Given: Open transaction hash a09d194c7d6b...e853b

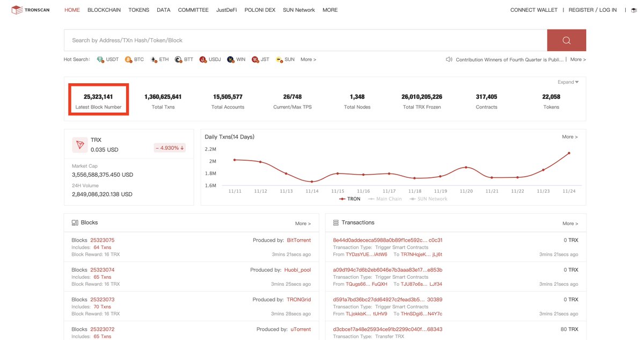Looking at the screenshot, I should (x=387, y=270).
